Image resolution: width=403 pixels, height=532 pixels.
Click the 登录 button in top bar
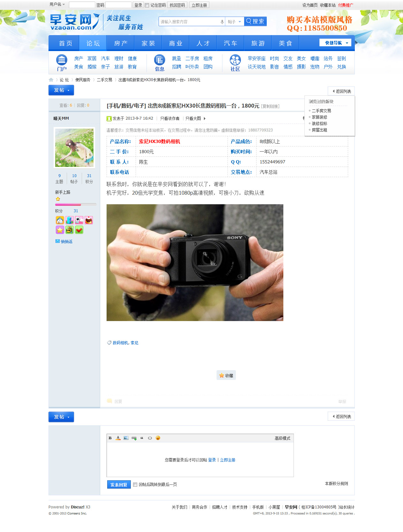pyautogui.click(x=138, y=5)
